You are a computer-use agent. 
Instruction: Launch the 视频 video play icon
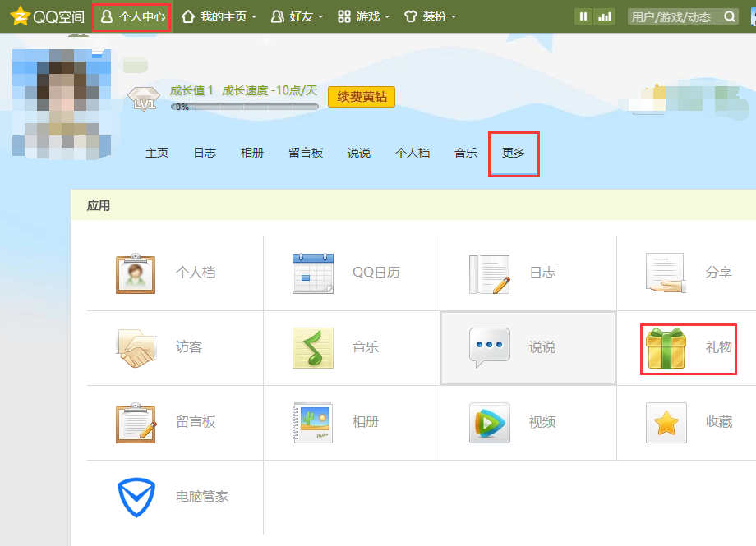point(490,423)
